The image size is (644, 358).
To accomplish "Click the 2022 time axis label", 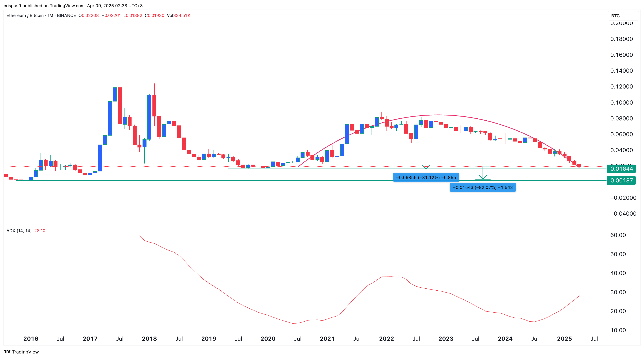I will [x=387, y=339].
